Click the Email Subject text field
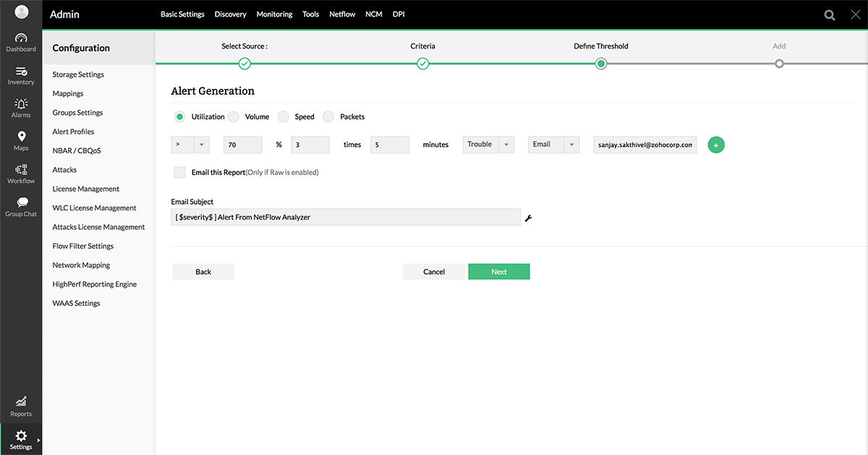The height and width of the screenshot is (455, 868). pyautogui.click(x=346, y=217)
